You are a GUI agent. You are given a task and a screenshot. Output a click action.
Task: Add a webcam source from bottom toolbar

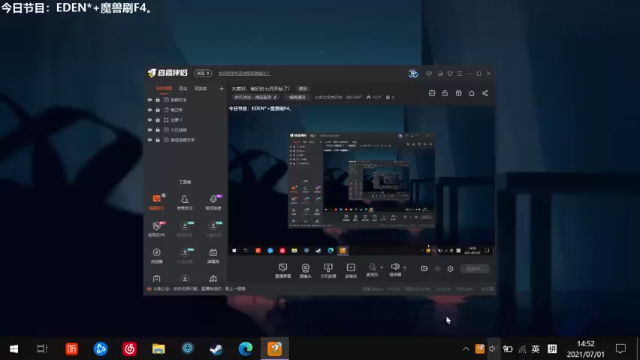[x=305, y=271]
